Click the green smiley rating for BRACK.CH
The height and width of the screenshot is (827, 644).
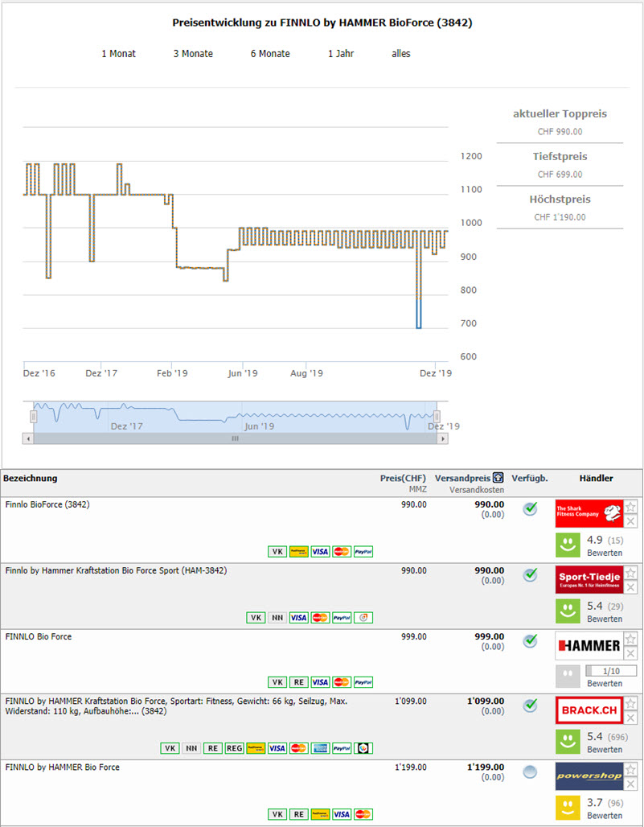[x=568, y=741]
